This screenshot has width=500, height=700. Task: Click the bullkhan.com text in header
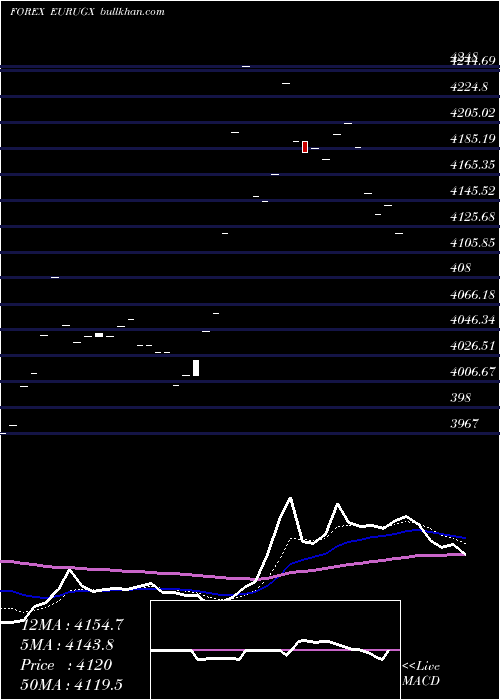133,12
